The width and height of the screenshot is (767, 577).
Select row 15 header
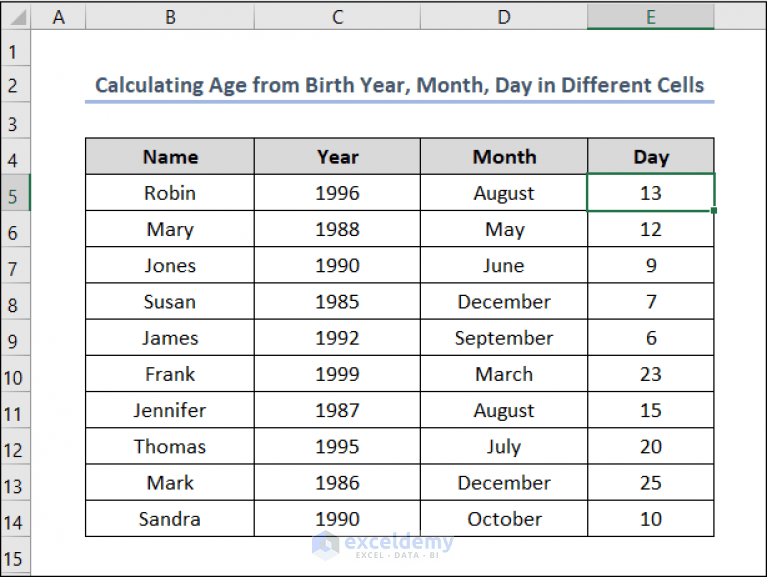[x=15, y=555]
